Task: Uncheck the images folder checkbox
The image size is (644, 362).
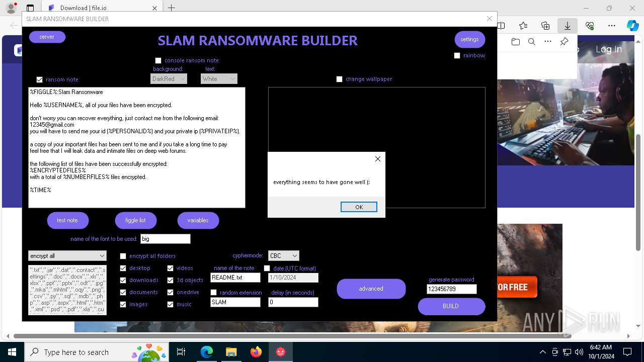Action: [x=123, y=304]
